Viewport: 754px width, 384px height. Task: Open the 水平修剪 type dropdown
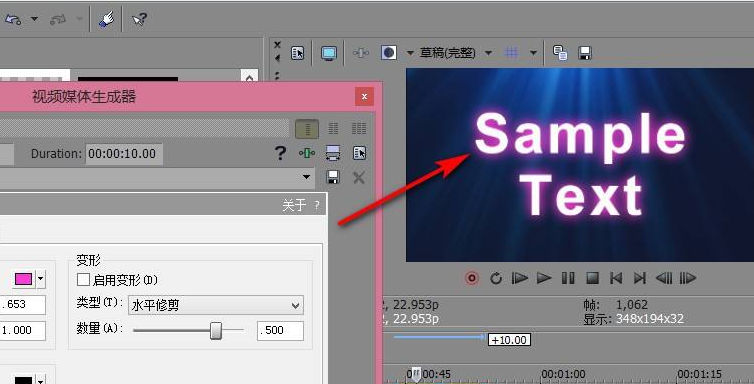[x=216, y=305]
